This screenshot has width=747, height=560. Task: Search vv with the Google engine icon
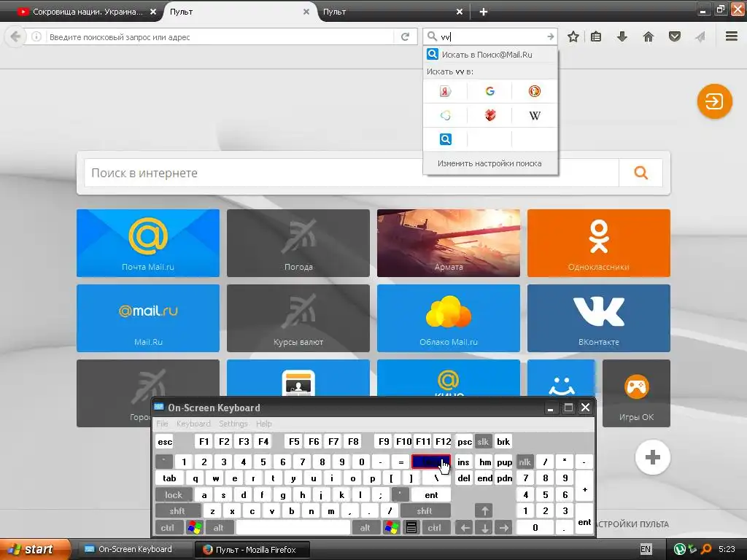tap(489, 91)
